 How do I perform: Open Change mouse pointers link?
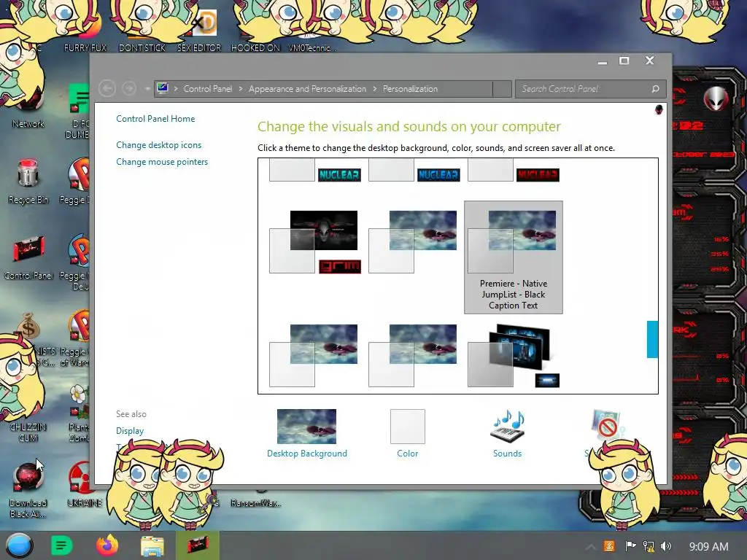[162, 162]
